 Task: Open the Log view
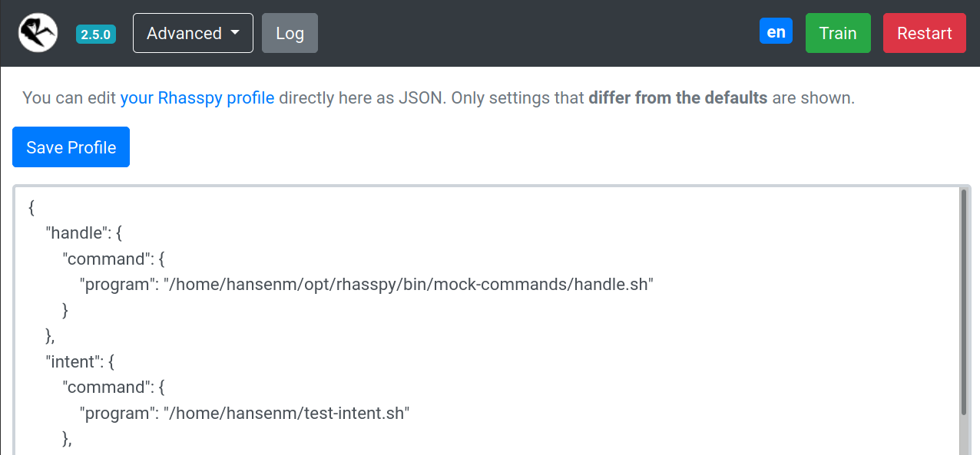coord(290,33)
